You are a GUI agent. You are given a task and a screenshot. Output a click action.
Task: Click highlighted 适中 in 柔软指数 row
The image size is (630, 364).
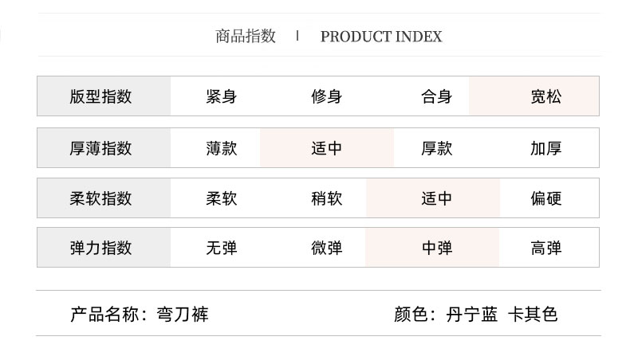436,198
